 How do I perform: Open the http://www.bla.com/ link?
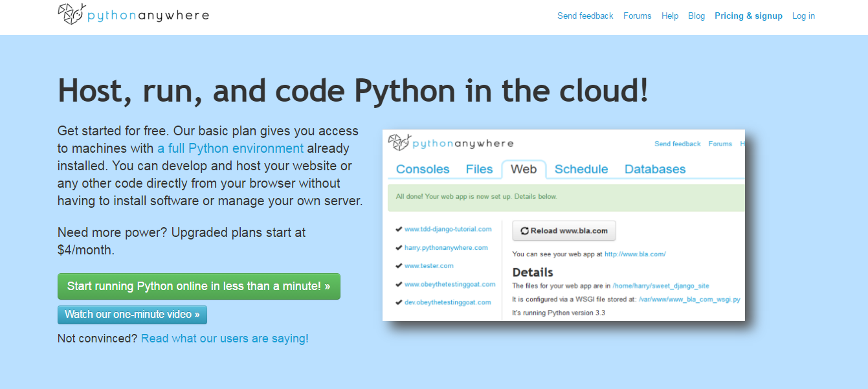(635, 254)
